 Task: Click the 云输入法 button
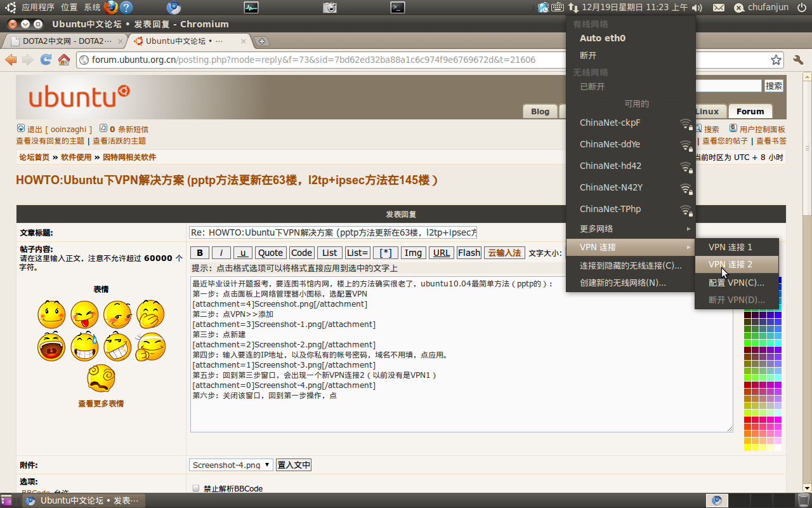pyautogui.click(x=504, y=253)
